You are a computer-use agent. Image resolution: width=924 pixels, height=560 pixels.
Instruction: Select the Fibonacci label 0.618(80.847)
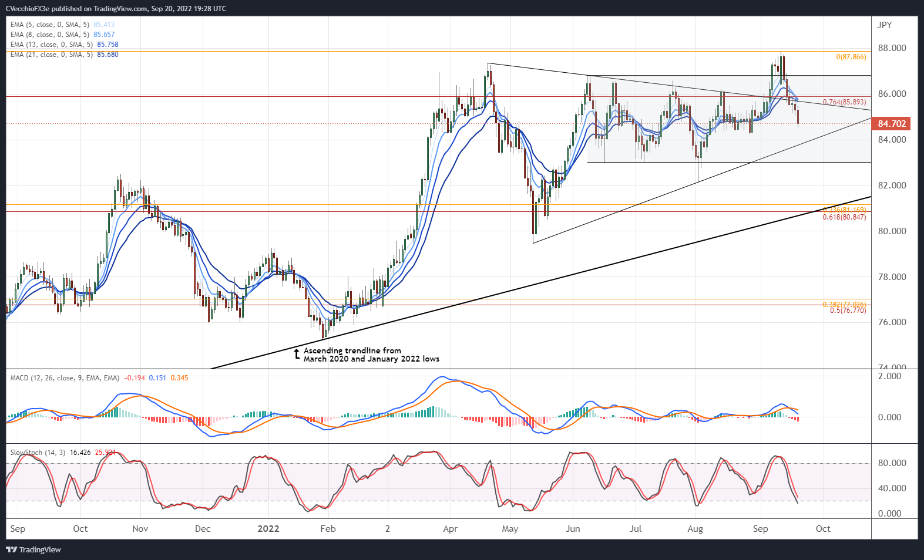point(844,217)
